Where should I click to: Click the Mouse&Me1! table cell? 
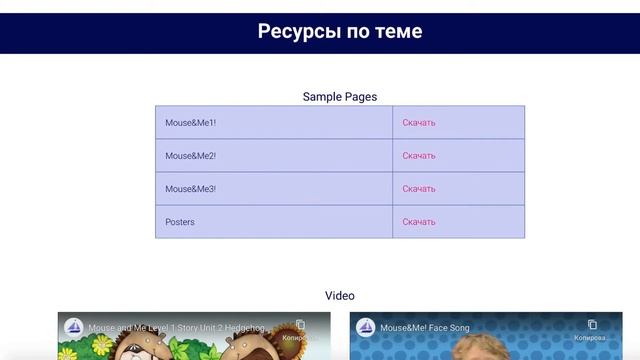[x=274, y=122]
